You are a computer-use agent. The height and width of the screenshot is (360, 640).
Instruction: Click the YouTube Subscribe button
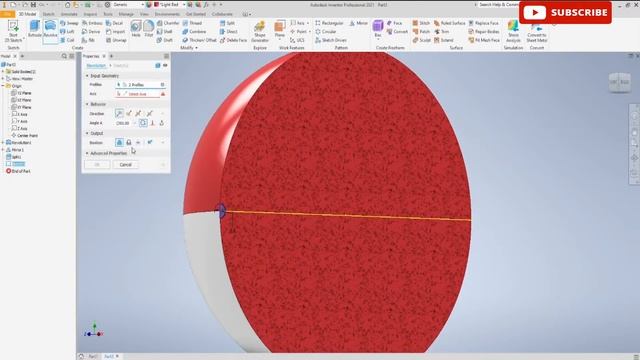click(565, 13)
